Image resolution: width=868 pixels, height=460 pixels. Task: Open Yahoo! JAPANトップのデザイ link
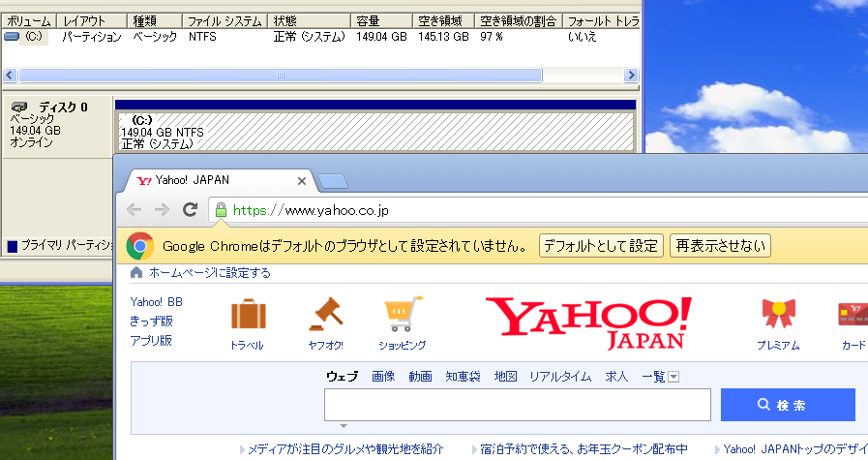[795, 449]
